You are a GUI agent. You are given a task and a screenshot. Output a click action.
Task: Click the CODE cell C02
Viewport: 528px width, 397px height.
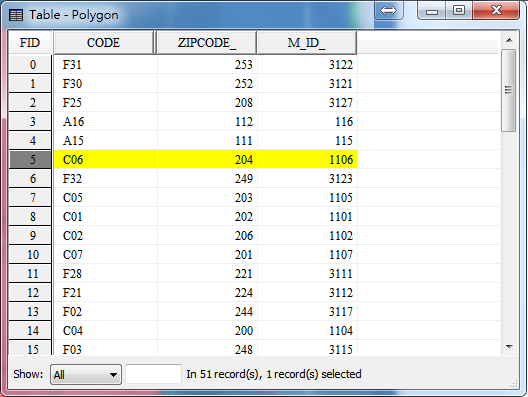[105, 235]
